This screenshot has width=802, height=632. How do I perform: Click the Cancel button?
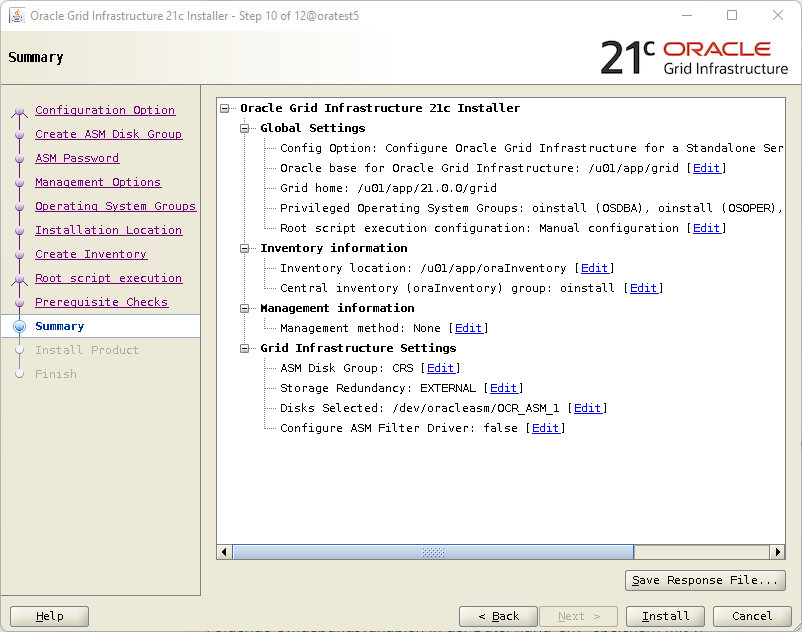(x=752, y=616)
